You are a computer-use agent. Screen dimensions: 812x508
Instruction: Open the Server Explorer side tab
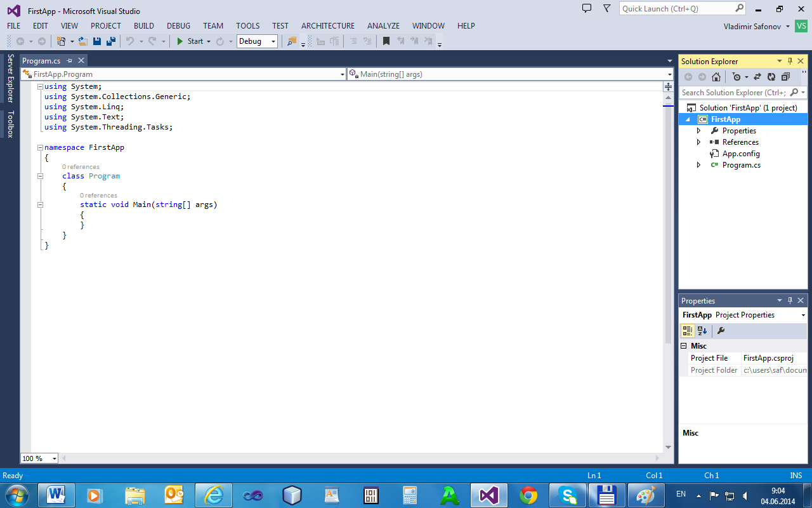10,79
